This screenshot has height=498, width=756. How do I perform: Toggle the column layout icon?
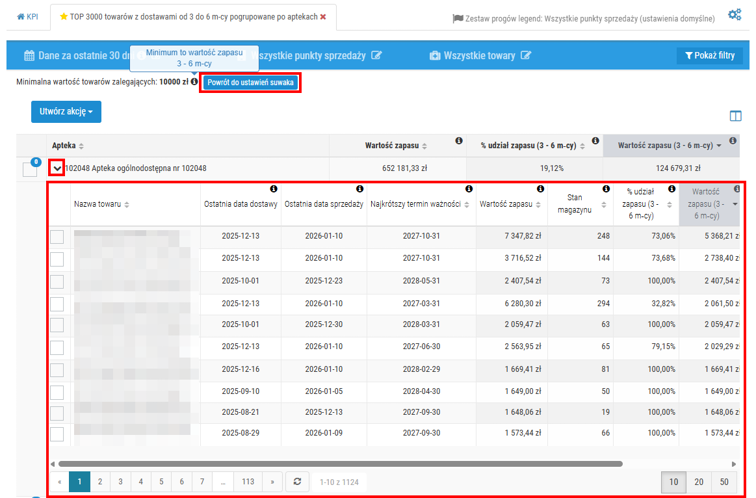(736, 117)
